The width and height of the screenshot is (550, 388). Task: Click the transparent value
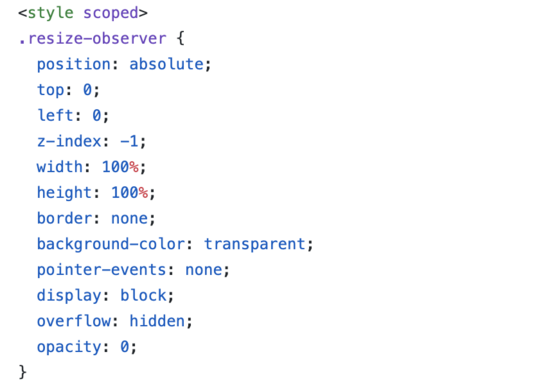pos(255,244)
